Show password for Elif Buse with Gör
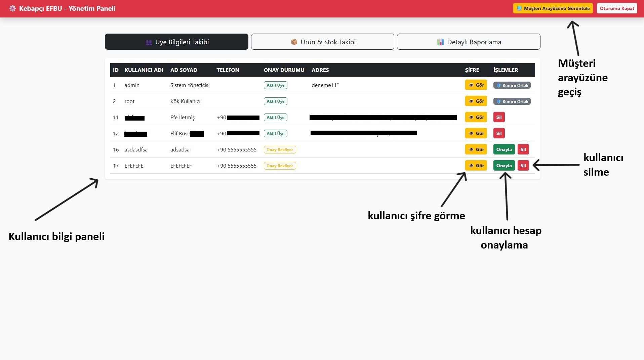The height and width of the screenshot is (360, 644). tap(476, 133)
